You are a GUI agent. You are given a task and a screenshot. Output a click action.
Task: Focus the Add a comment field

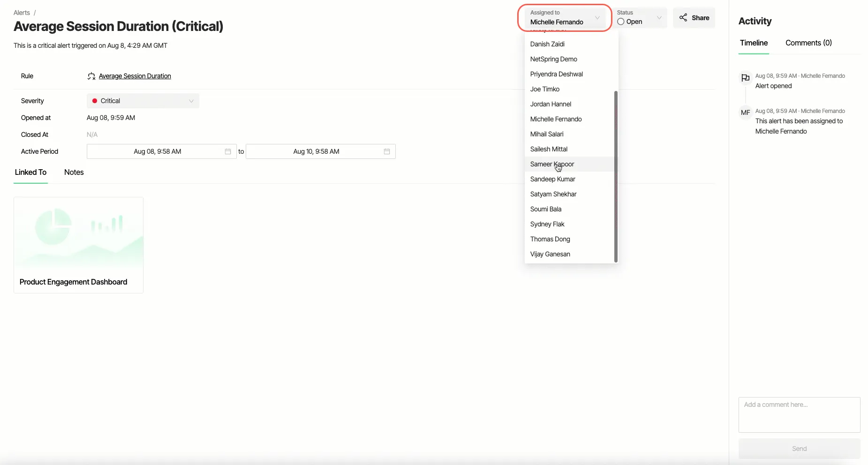(799, 415)
